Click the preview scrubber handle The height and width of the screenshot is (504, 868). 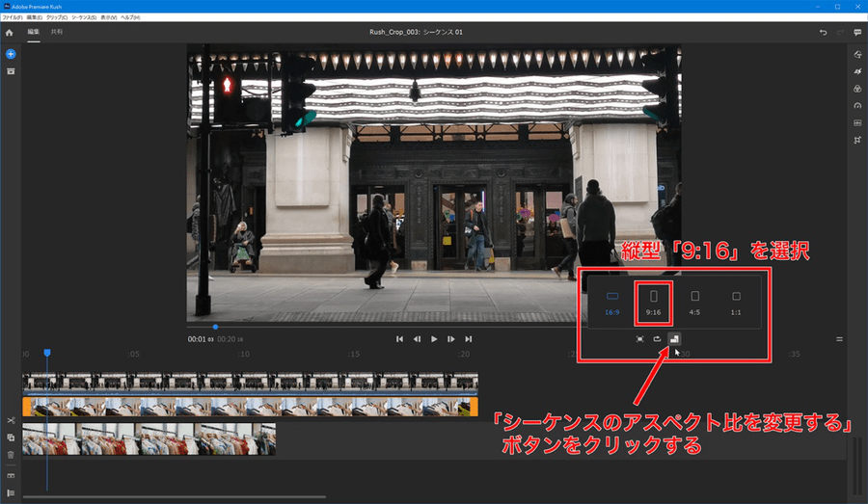click(x=215, y=327)
